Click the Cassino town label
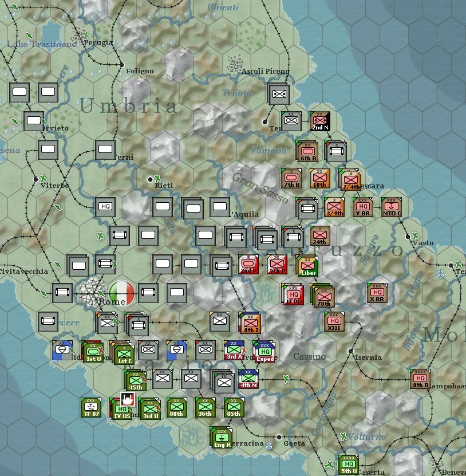Screen dimensions: 466x476 click(x=310, y=356)
